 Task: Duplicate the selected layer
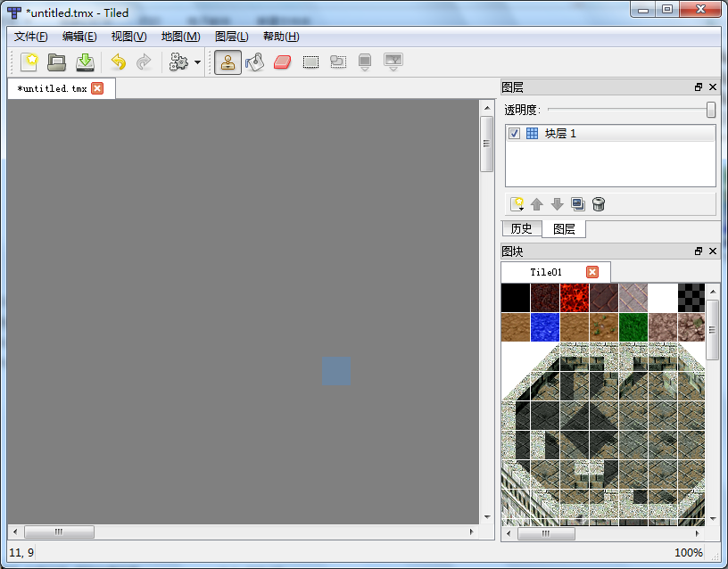tap(578, 204)
